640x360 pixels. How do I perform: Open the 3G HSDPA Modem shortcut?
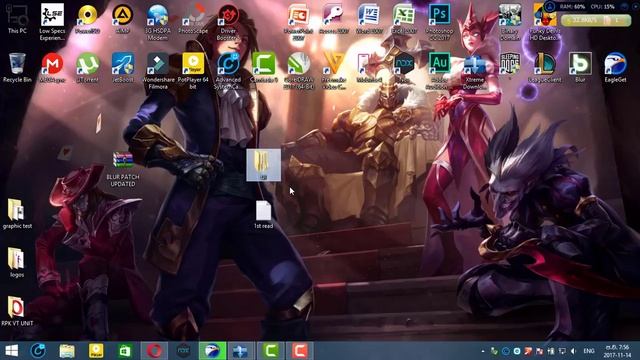tap(158, 22)
